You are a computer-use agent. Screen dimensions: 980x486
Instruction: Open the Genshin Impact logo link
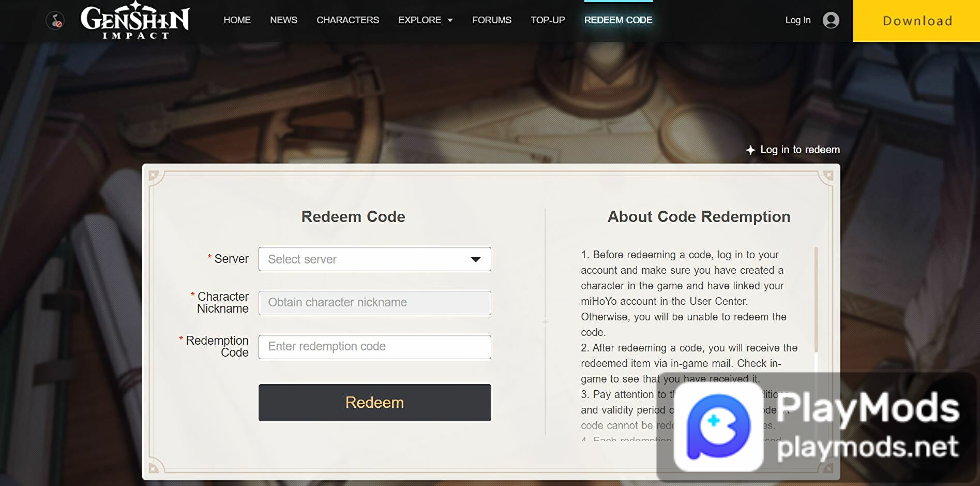pyautogui.click(x=135, y=21)
